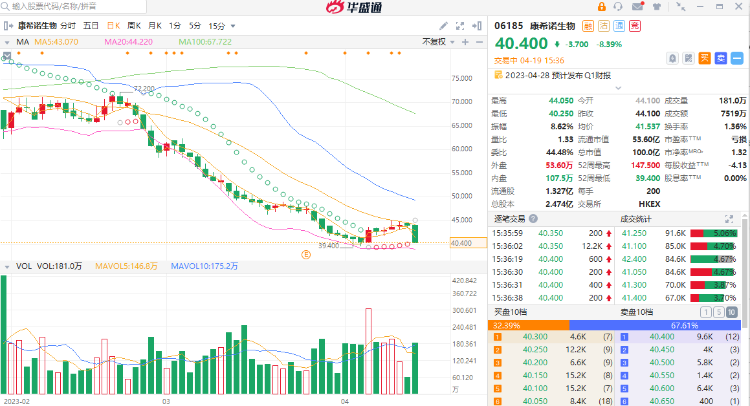Show 5 levels of order book
750x406 pixels.
[718, 312]
